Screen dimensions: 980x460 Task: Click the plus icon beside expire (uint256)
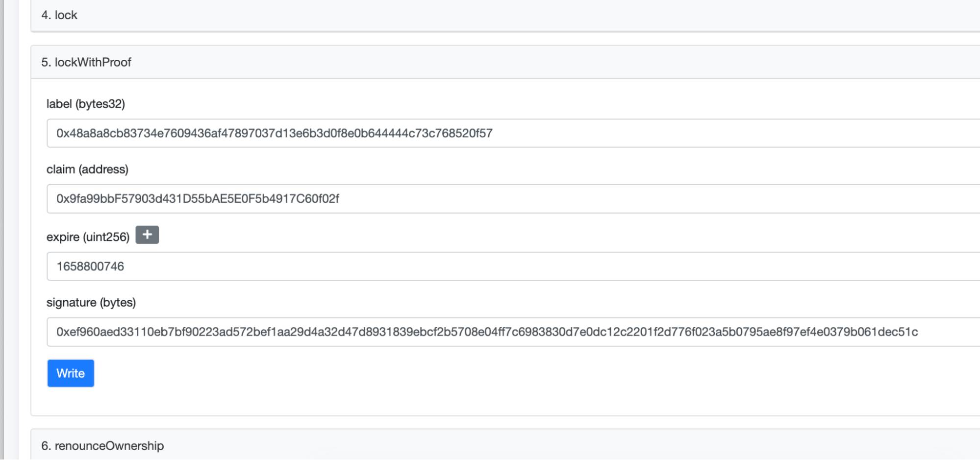[x=147, y=235]
